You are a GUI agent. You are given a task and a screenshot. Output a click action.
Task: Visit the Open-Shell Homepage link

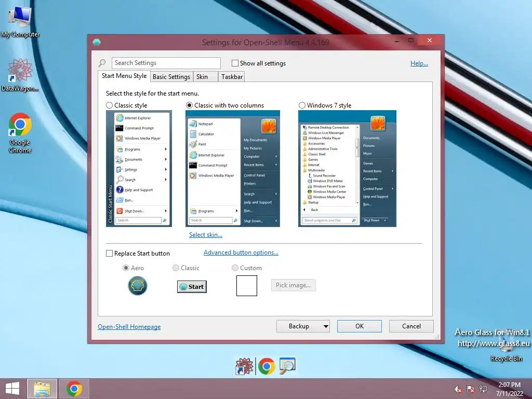tap(129, 327)
